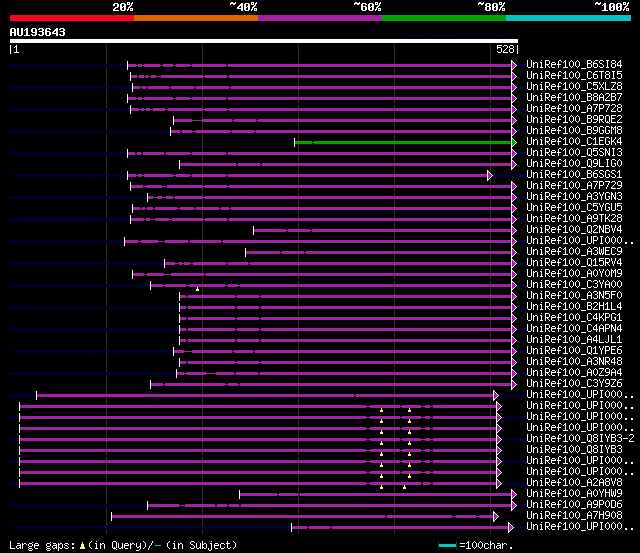Click the yellow gap marker under UniRef100_C3YA00
640x553 pixels.
(198, 289)
